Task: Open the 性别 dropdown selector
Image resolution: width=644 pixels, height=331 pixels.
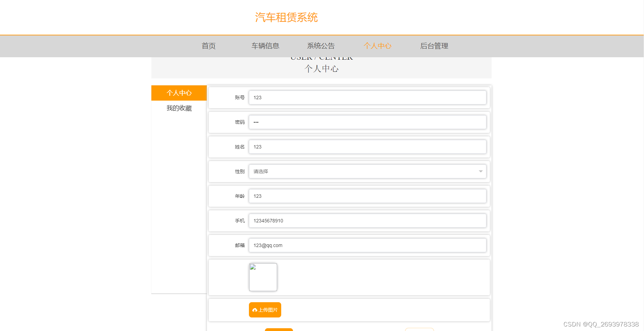Action: coord(367,171)
